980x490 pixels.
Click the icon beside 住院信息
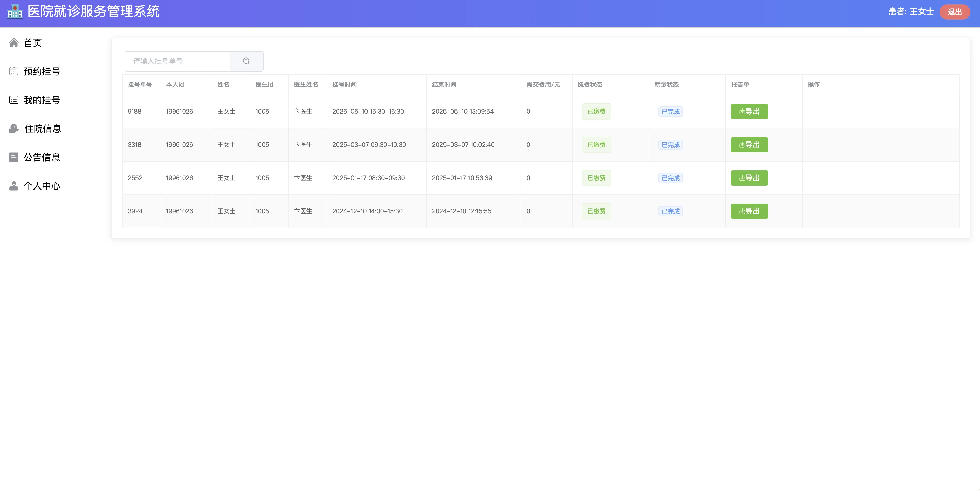14,129
